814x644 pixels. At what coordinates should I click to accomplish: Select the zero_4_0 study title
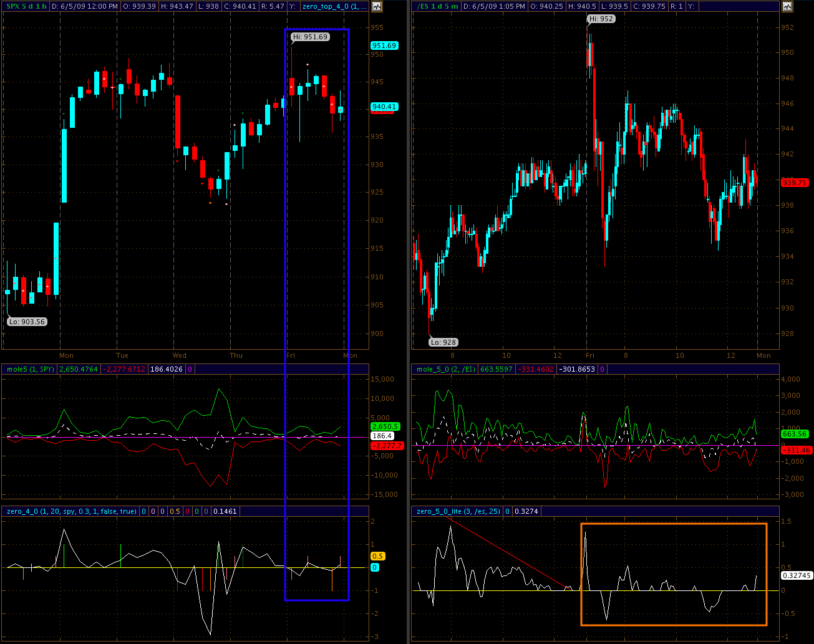(70, 511)
